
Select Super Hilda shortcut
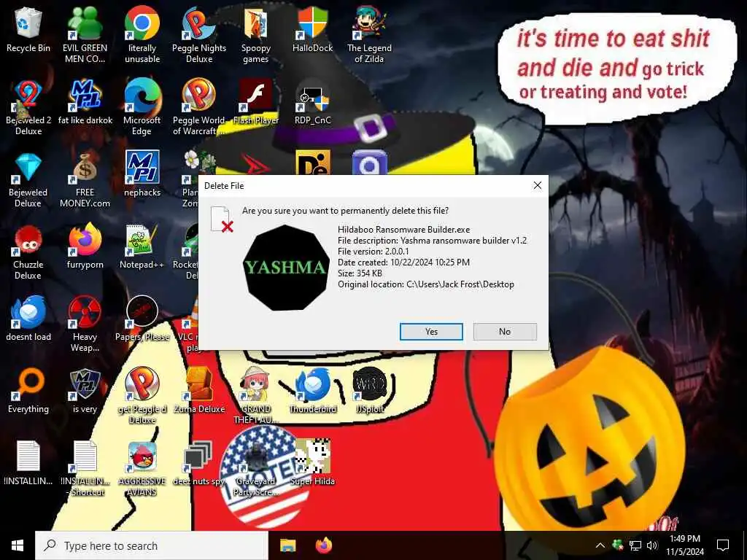click(312, 463)
